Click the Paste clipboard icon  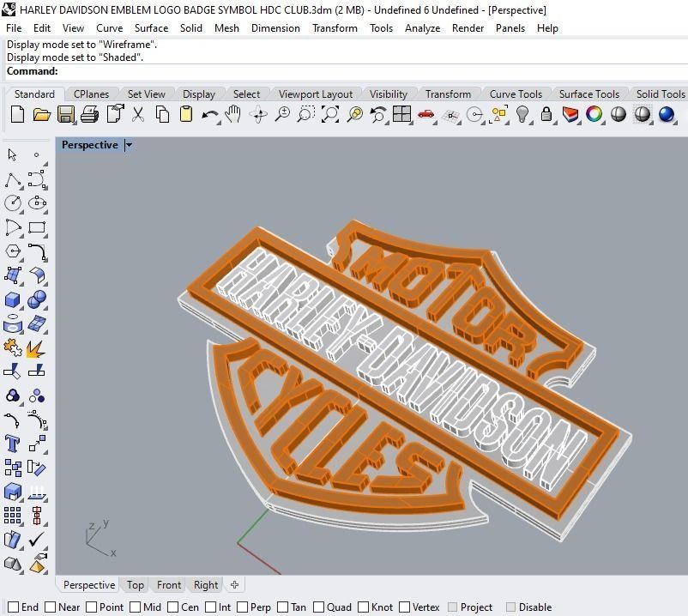(186, 114)
